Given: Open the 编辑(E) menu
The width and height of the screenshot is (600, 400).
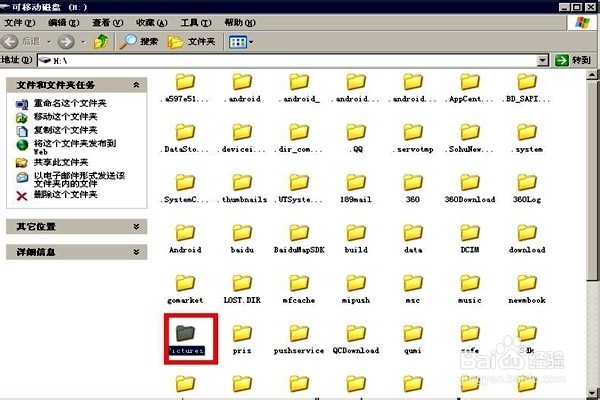Looking at the screenshot, I should (x=64, y=23).
